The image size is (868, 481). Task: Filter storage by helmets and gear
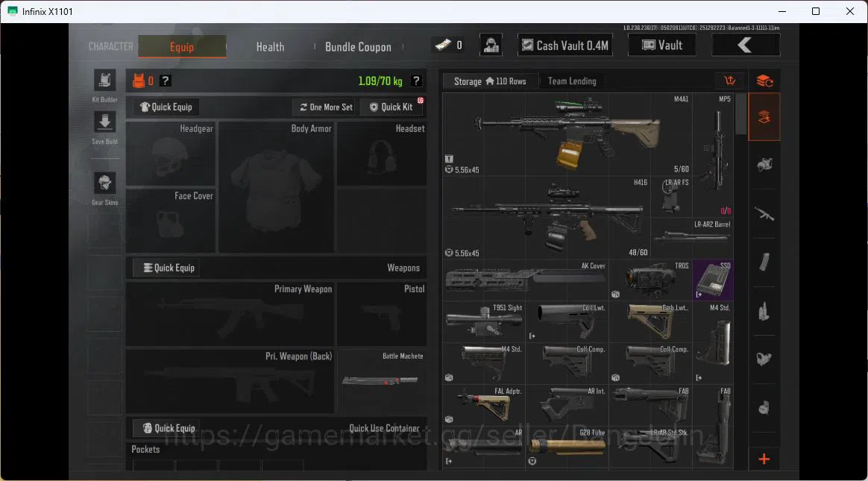764,164
